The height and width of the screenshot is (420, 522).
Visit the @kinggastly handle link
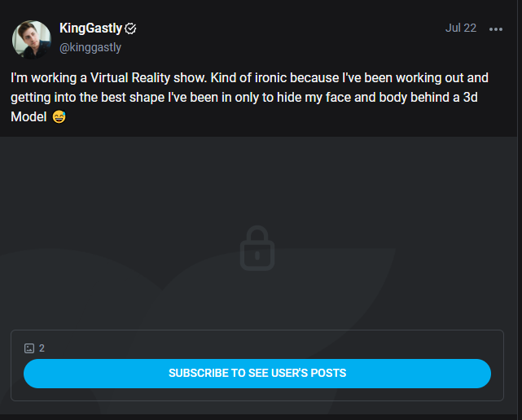point(90,47)
